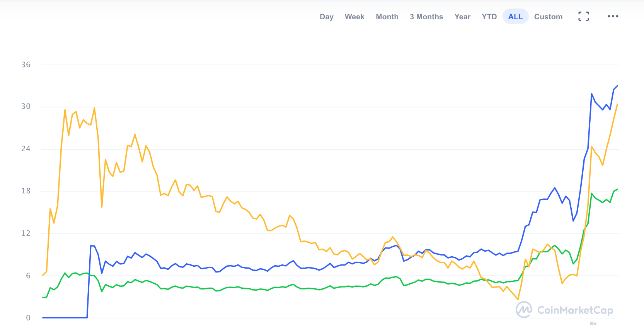644x325 pixels.
Task: Select the YTD range tab
Action: click(x=489, y=17)
